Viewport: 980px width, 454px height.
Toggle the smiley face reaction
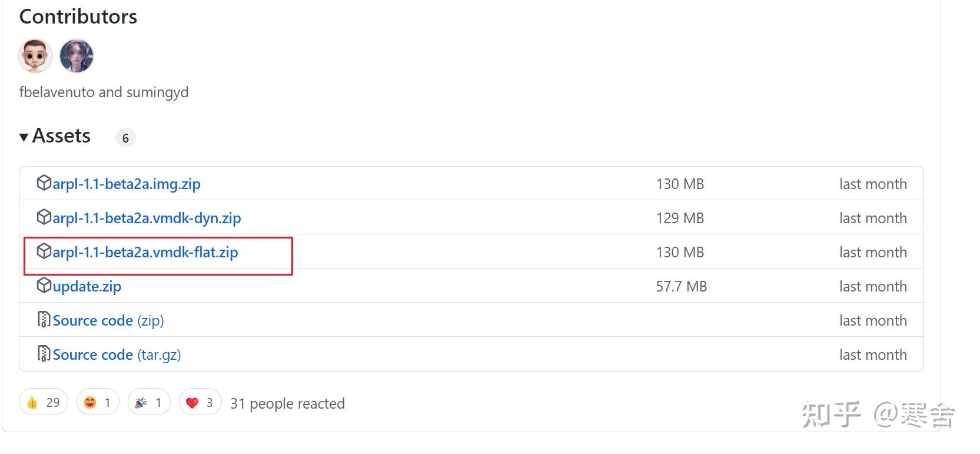click(98, 402)
